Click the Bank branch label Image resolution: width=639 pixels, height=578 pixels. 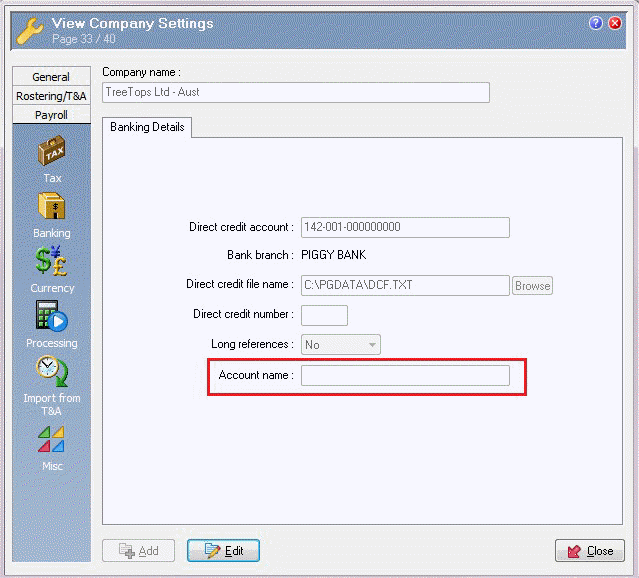point(260,255)
